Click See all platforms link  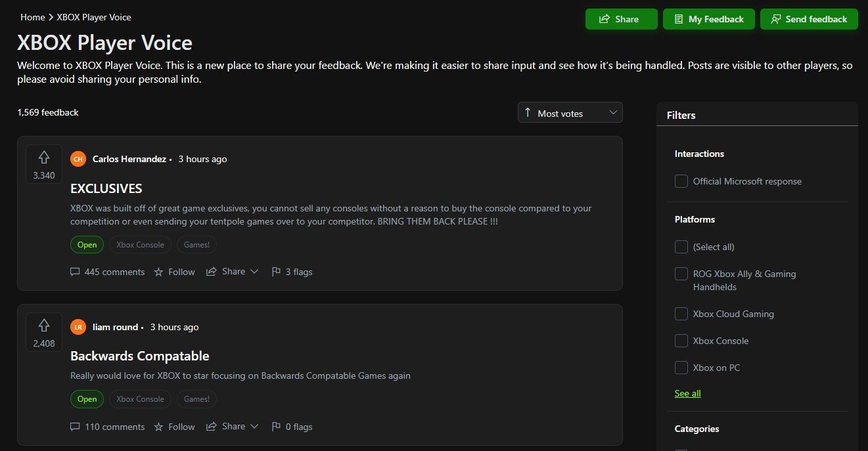click(687, 393)
